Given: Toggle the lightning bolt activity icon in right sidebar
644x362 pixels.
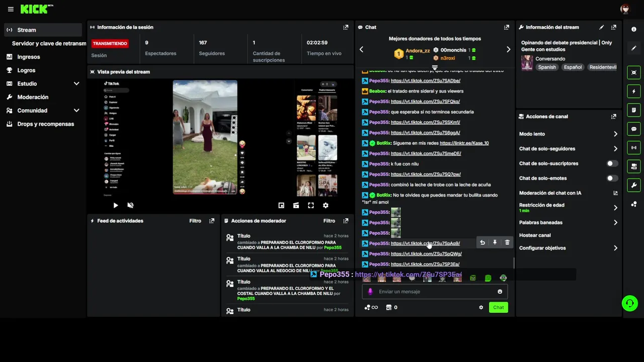Looking at the screenshot, I should [x=634, y=92].
